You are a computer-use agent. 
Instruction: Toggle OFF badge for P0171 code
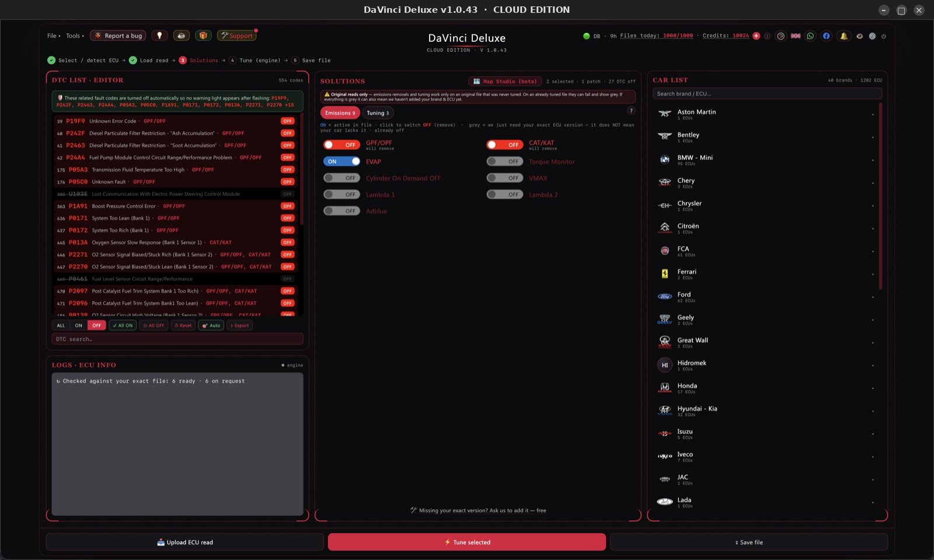(287, 218)
